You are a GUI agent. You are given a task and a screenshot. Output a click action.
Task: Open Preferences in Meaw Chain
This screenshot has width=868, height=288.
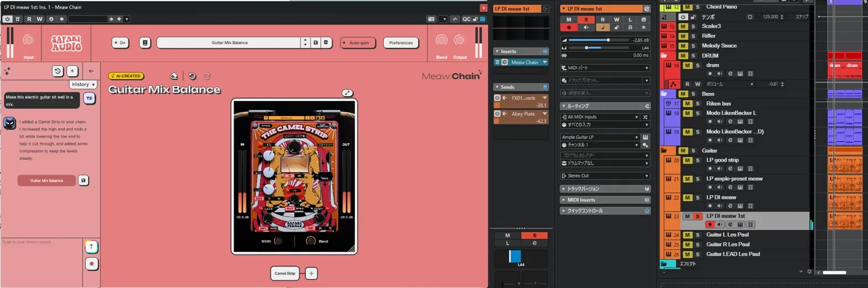pyautogui.click(x=401, y=43)
